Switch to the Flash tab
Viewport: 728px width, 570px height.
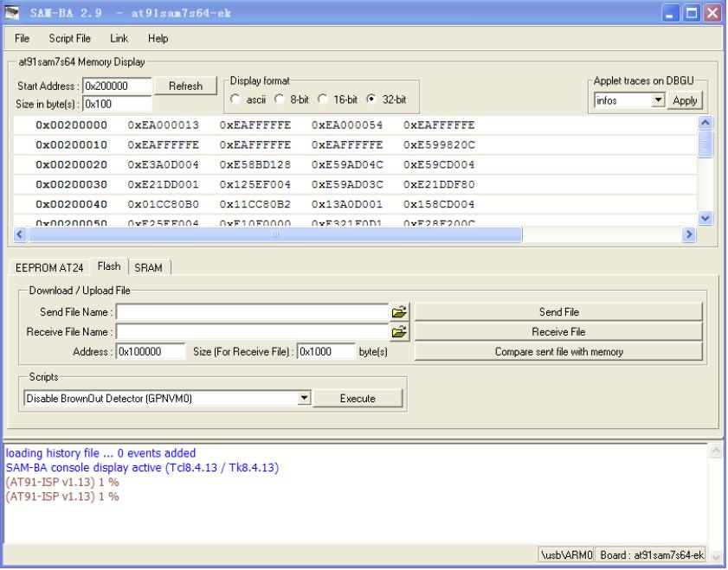tap(109, 266)
